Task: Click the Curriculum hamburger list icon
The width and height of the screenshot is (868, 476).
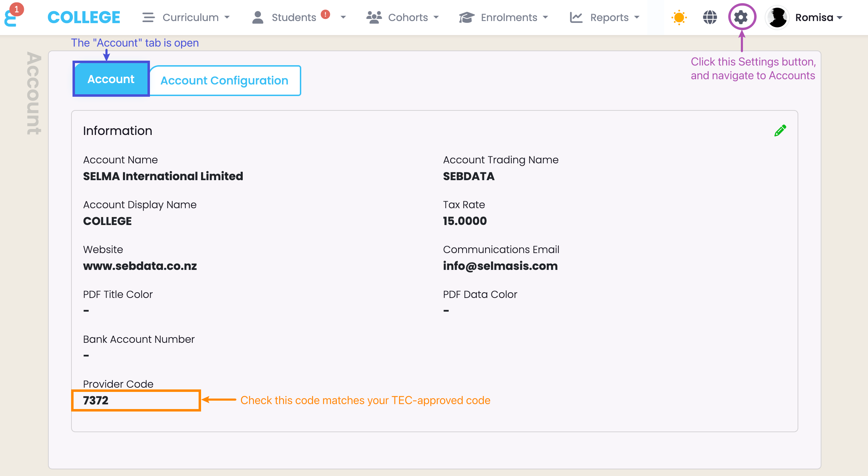Action: 148,17
